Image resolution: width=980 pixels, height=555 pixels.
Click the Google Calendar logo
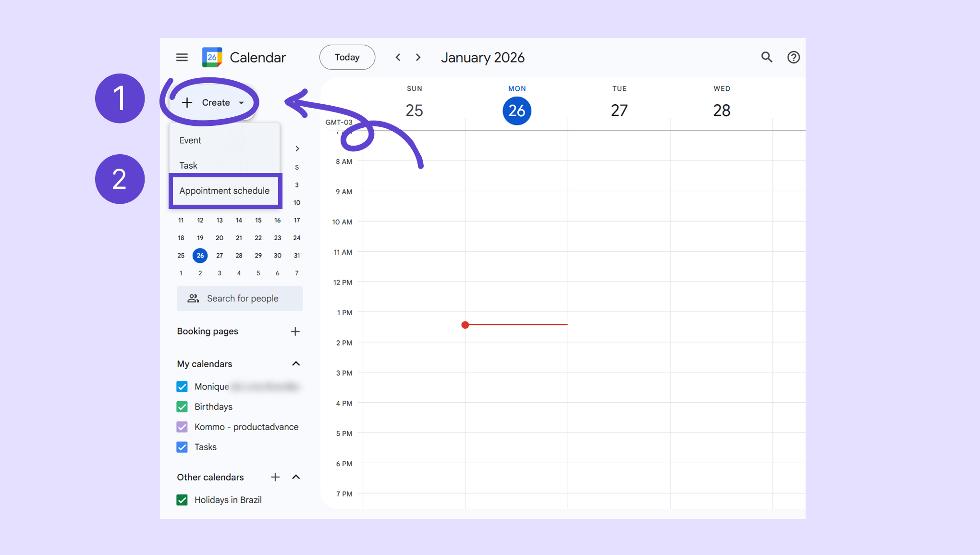click(212, 57)
